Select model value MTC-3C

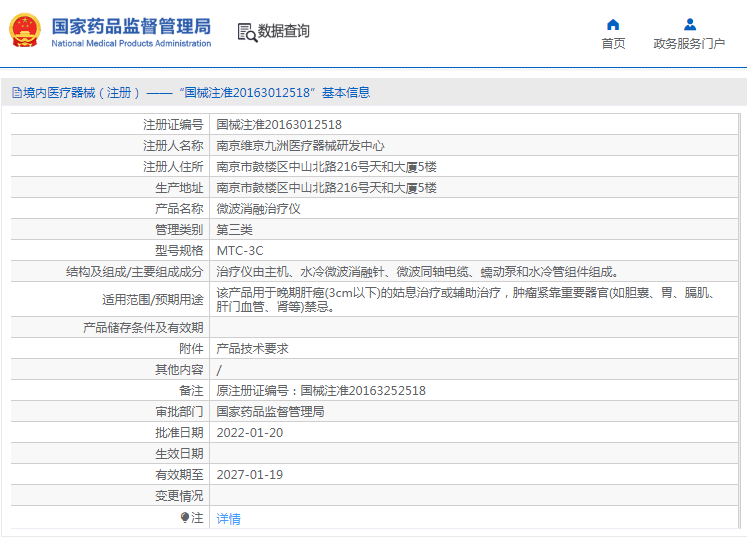[x=240, y=251]
